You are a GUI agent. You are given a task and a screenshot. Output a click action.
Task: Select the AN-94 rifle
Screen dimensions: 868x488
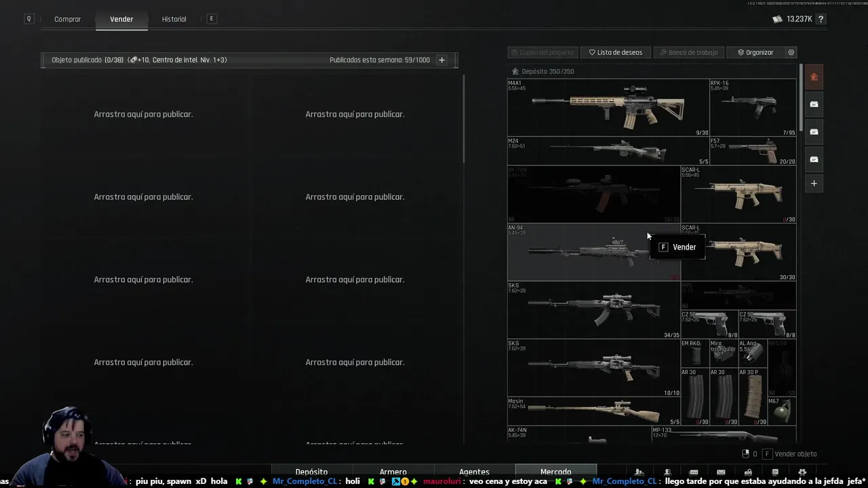pyautogui.click(x=594, y=252)
